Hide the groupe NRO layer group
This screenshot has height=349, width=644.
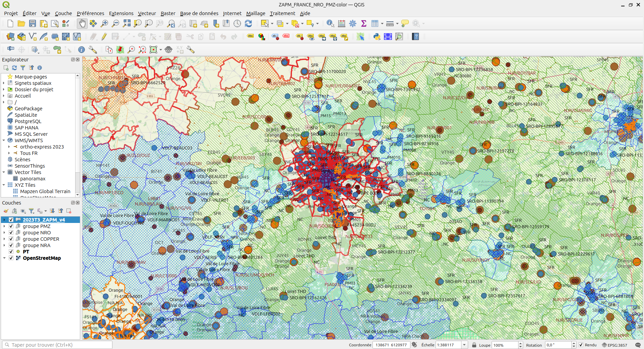pos(11,233)
